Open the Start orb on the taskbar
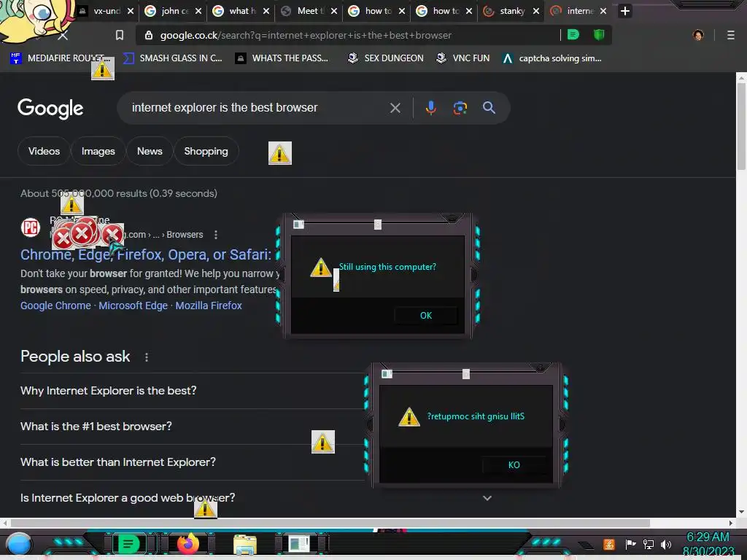 [19, 544]
